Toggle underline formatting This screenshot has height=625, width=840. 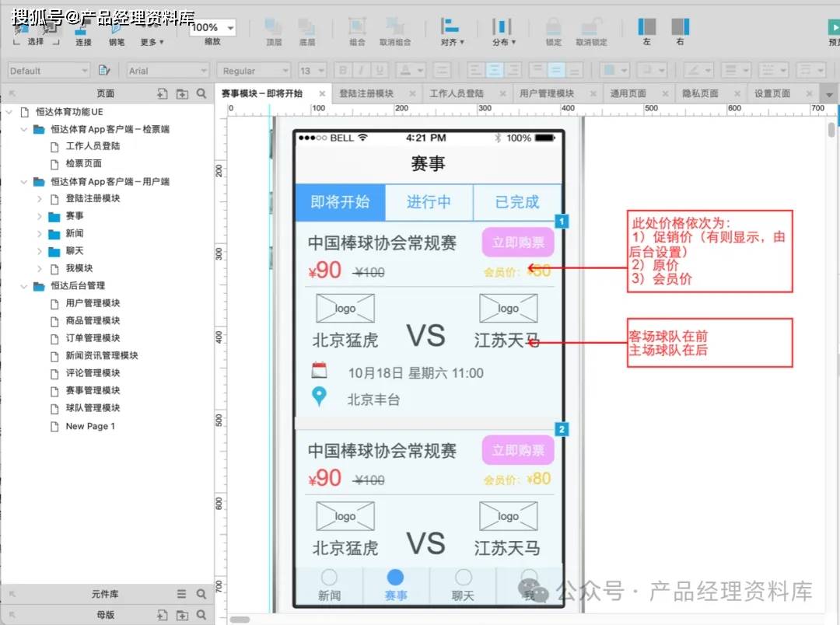381,70
